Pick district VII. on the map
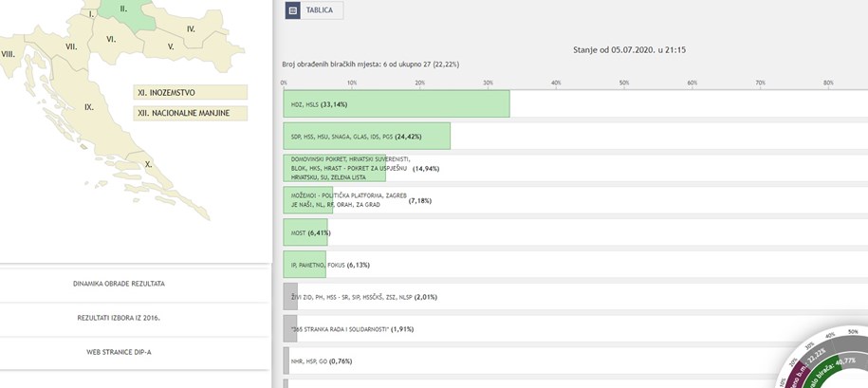Screen dimensions: 868x388 point(71,46)
